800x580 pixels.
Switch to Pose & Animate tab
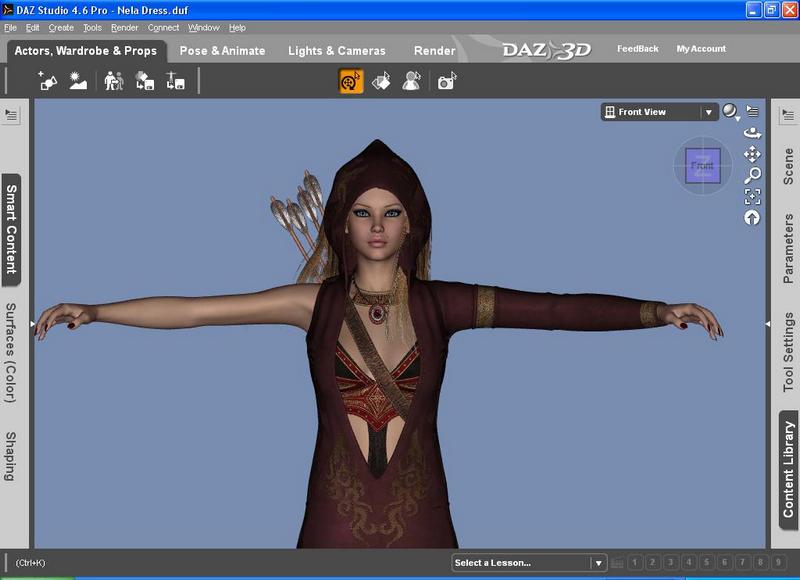tap(222, 51)
